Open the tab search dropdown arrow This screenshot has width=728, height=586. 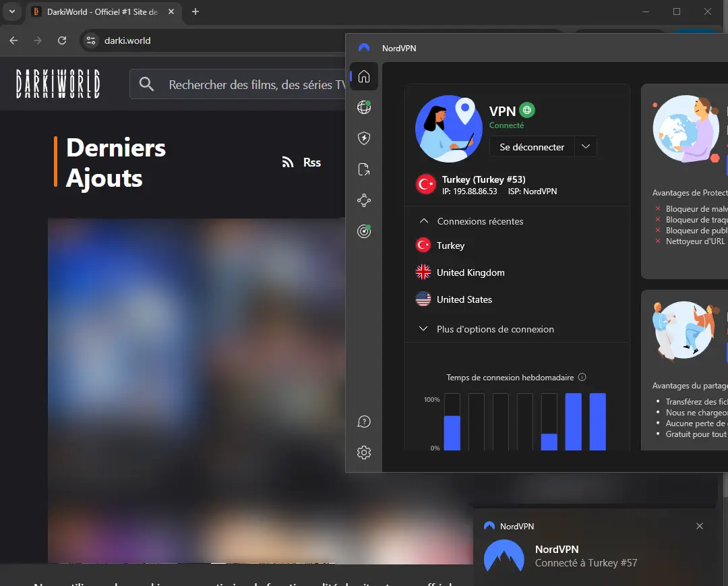[x=12, y=11]
